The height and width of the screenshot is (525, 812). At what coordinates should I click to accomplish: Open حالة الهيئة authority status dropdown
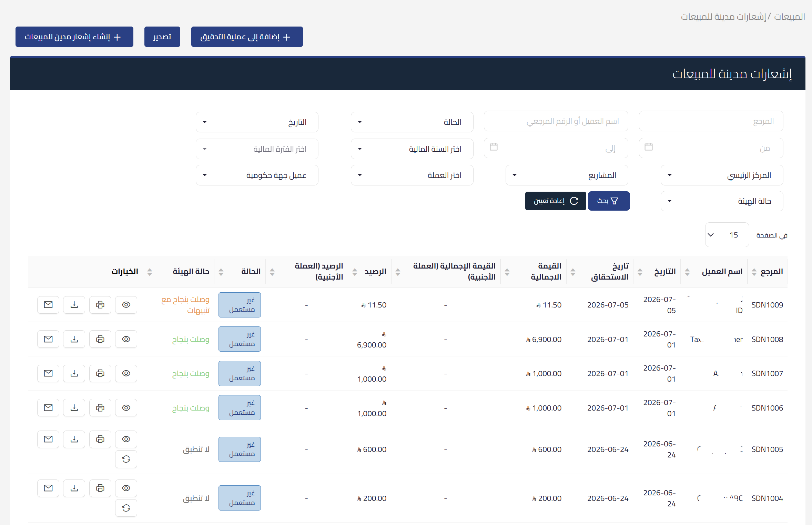(722, 201)
